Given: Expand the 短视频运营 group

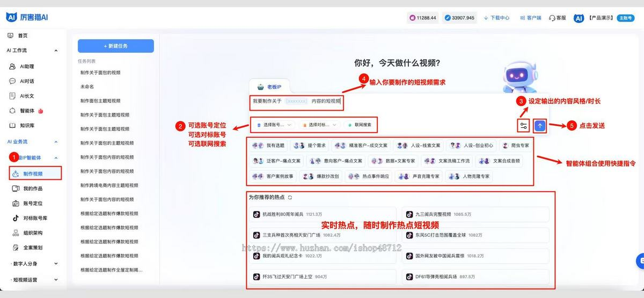Looking at the screenshot, I should pos(56,280).
